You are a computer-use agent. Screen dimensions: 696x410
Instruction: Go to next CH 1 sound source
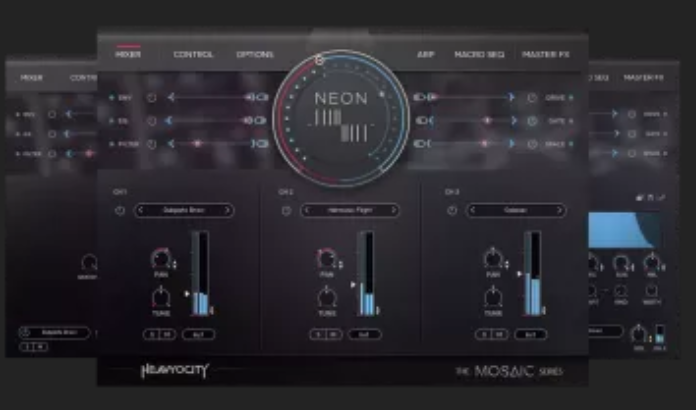click(227, 210)
